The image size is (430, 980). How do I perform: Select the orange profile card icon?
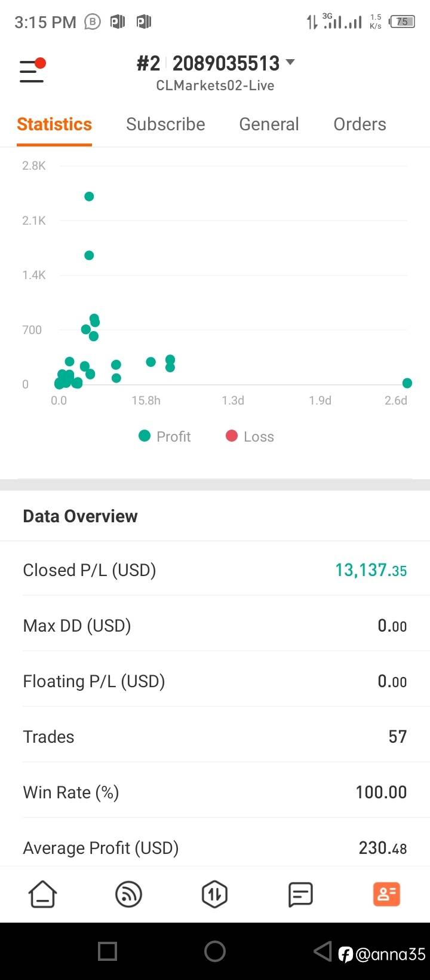pos(386,895)
